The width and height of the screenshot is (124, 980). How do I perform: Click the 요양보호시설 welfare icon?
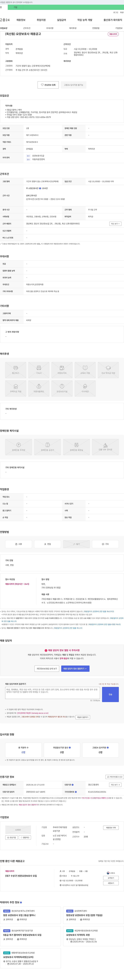pos(62,388)
